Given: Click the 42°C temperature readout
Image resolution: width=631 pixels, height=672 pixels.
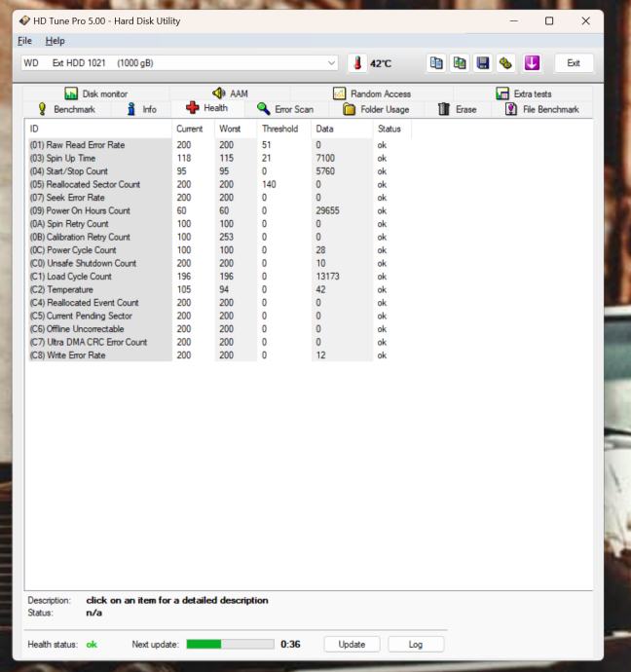Looking at the screenshot, I should [x=381, y=64].
